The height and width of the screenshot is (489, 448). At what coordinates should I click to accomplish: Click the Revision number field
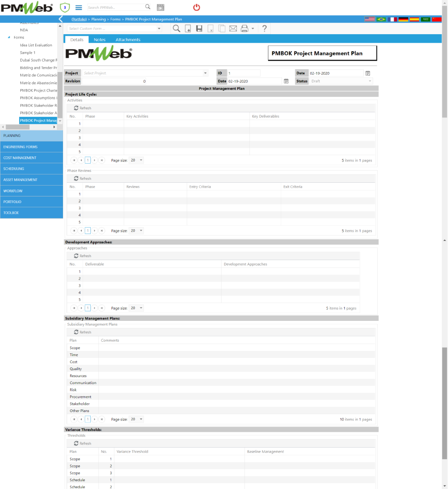[114, 81]
